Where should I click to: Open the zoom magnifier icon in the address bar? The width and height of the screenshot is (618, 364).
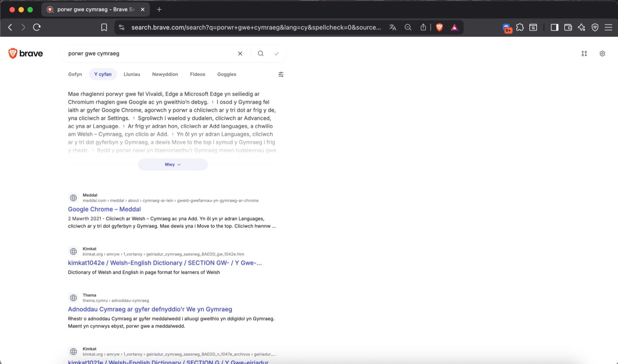[x=408, y=27]
